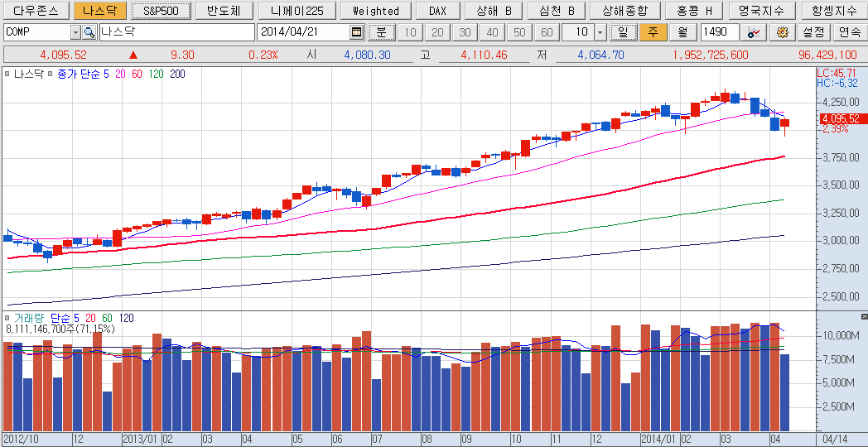Click the 거래량 volume legend label
This screenshot has height=447, width=868.
pyautogui.click(x=29, y=318)
